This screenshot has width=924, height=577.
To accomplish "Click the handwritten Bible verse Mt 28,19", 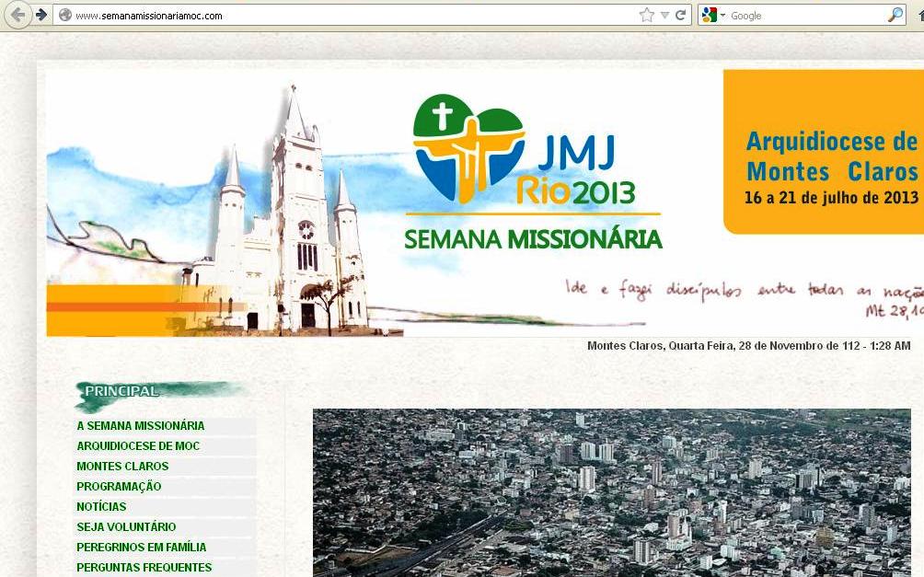I will point(745,297).
